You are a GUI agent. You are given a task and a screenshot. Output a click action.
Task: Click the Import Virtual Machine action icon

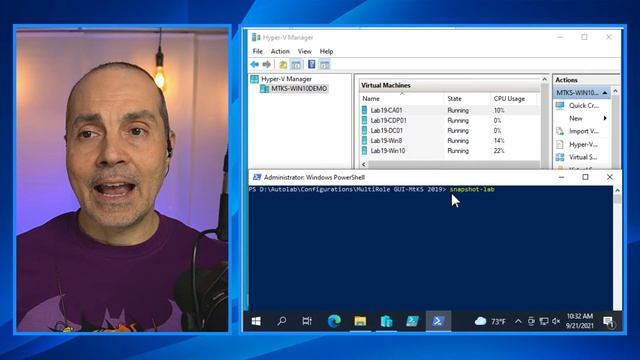560,131
